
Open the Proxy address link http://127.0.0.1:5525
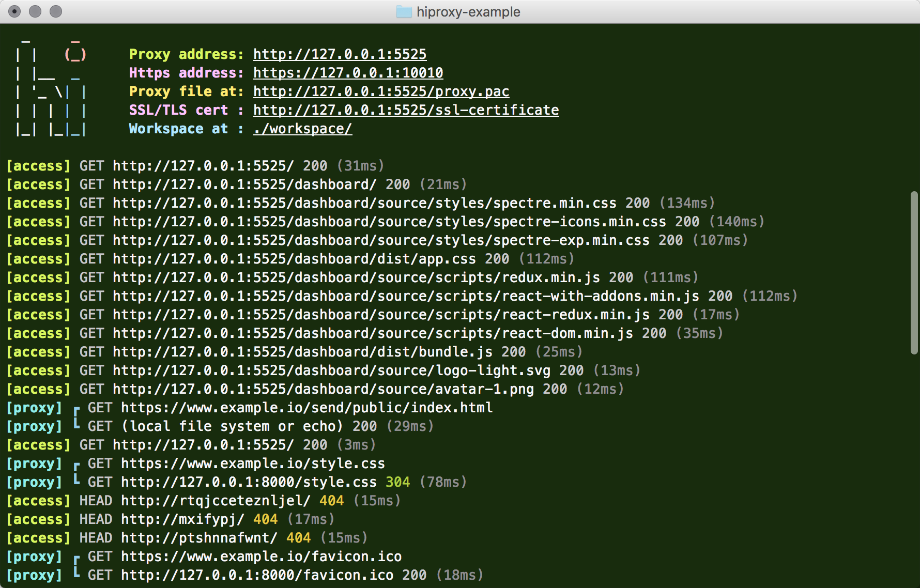point(340,54)
